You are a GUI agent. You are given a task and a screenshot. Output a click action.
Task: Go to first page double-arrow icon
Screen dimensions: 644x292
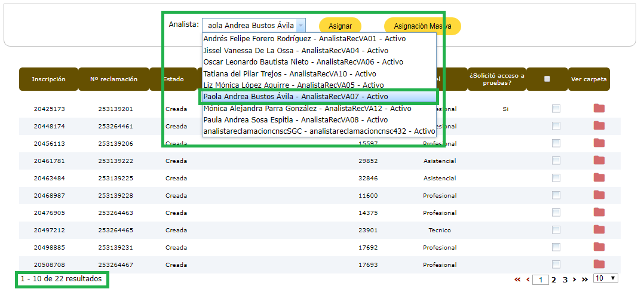coord(517,279)
